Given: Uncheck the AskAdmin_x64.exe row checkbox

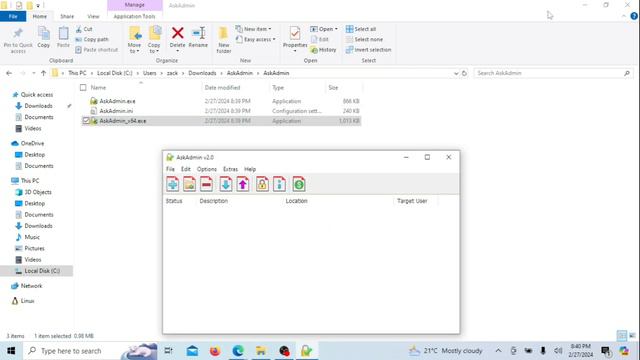Looking at the screenshot, I should click(x=86, y=121).
